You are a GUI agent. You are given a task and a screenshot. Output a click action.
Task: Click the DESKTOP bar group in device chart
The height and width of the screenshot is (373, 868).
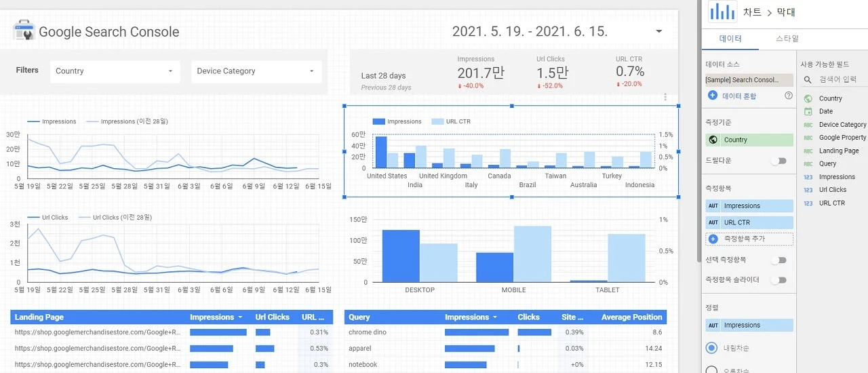pos(420,256)
